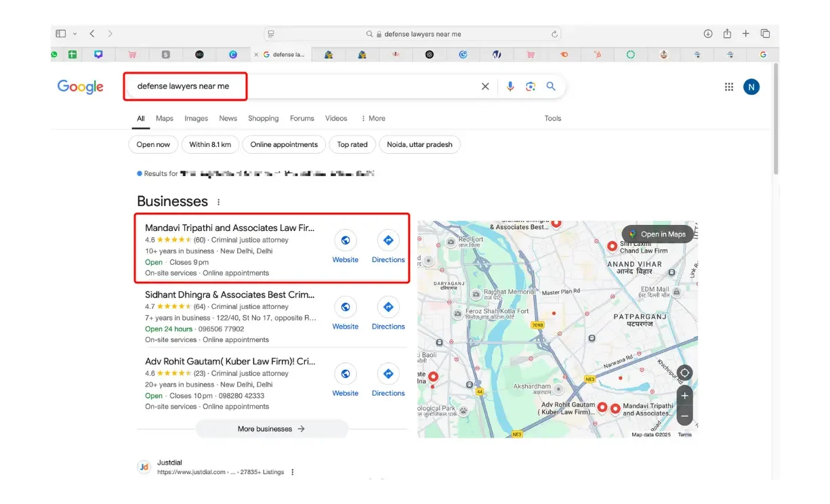Open the Website icon for Adv Rohit Gautam
The height and width of the screenshot is (504, 830).
point(346,373)
